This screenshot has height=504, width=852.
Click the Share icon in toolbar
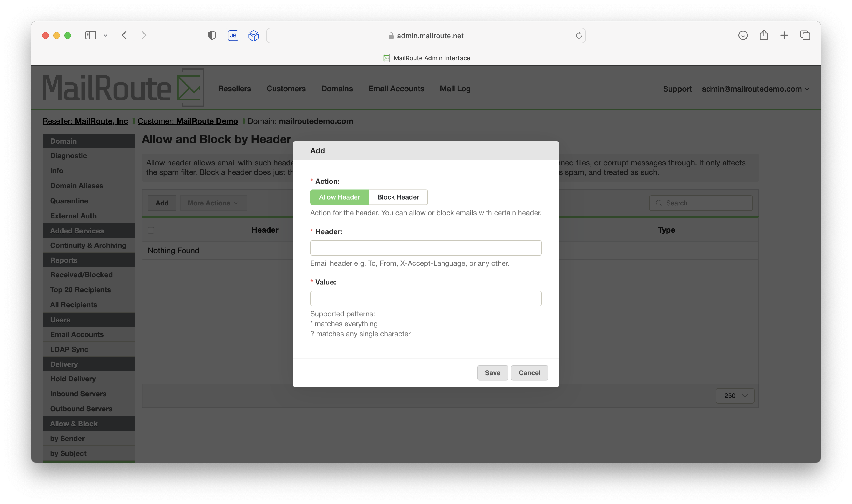764,35
